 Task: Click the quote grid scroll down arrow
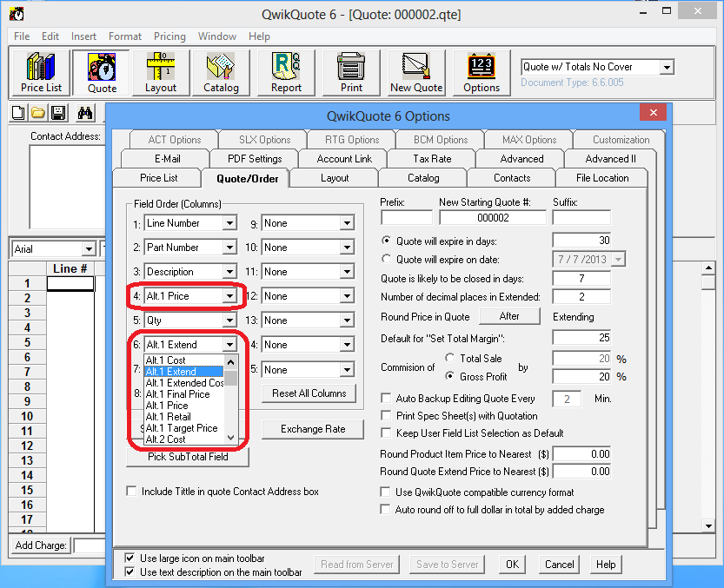coord(708,525)
